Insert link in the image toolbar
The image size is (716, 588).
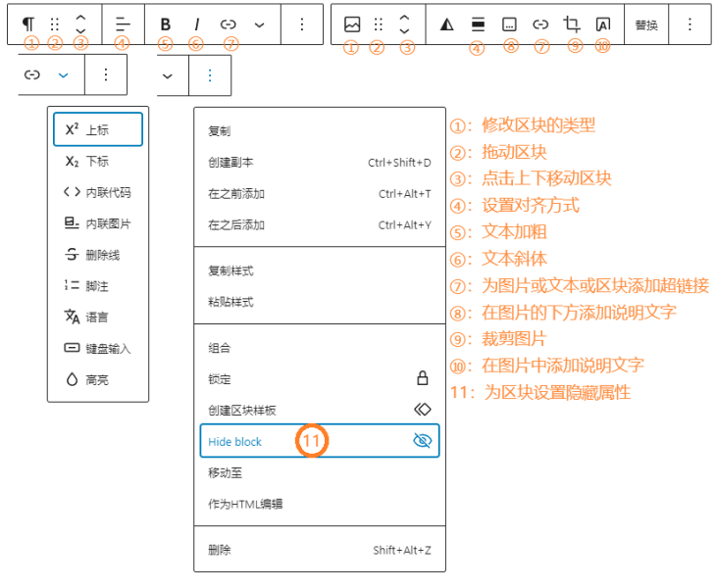point(540,24)
